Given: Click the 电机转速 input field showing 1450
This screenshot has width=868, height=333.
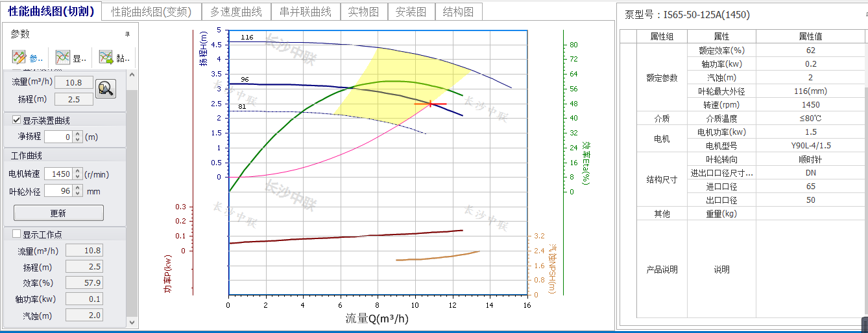Looking at the screenshot, I should 59,174.
